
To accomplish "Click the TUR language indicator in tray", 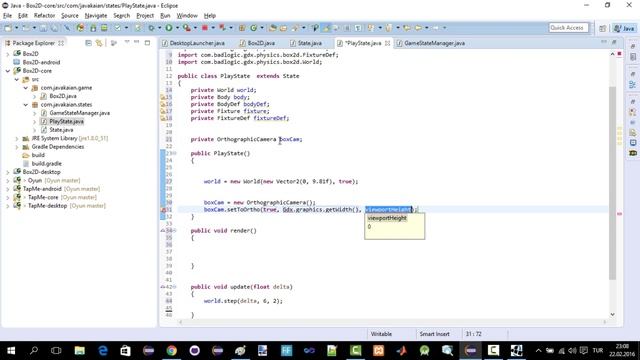I will (598, 350).
